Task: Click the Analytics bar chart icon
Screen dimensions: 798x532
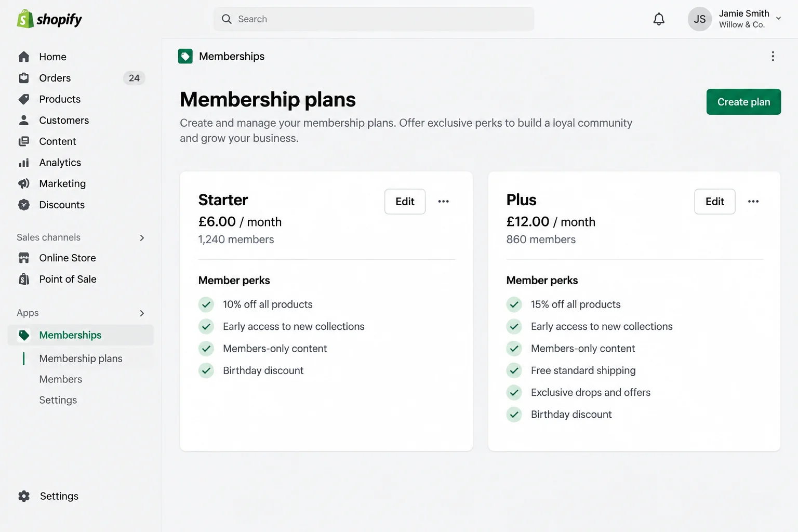Action: (24, 163)
